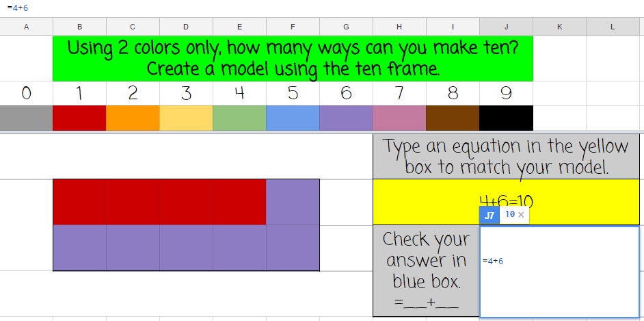Click the purple ten frame cell in top row
Viewport: 644px width, 321px height.
pyautogui.click(x=293, y=202)
